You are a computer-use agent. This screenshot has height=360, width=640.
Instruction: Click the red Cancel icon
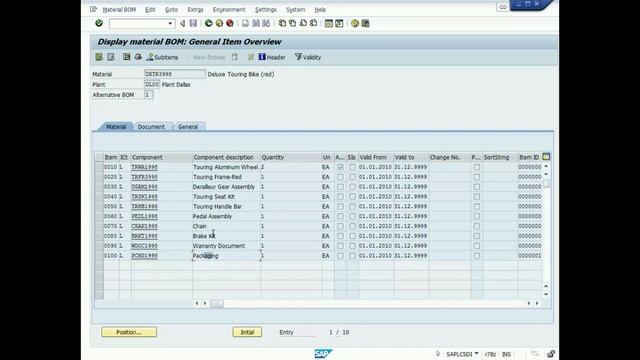[x=230, y=24]
